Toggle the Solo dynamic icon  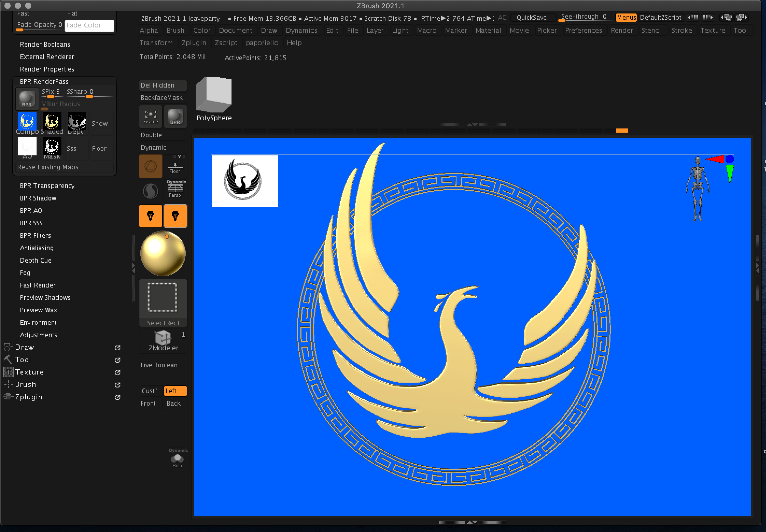(178, 459)
